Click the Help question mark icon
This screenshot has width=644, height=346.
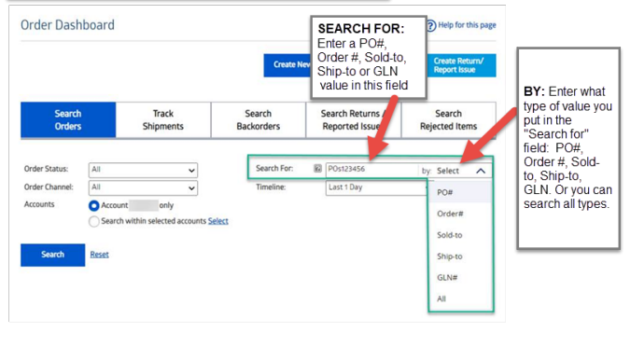pos(431,26)
